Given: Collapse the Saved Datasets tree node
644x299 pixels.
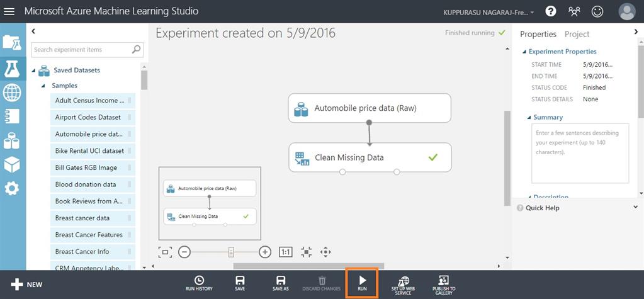Looking at the screenshot, I should click(33, 71).
